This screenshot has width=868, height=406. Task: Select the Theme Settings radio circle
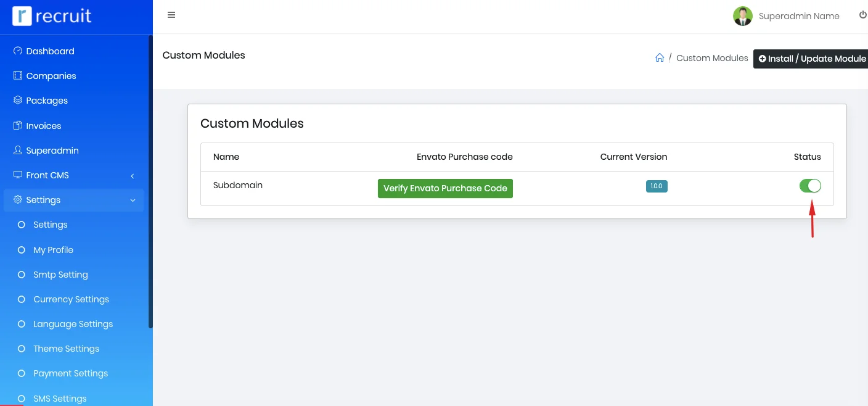pos(22,349)
